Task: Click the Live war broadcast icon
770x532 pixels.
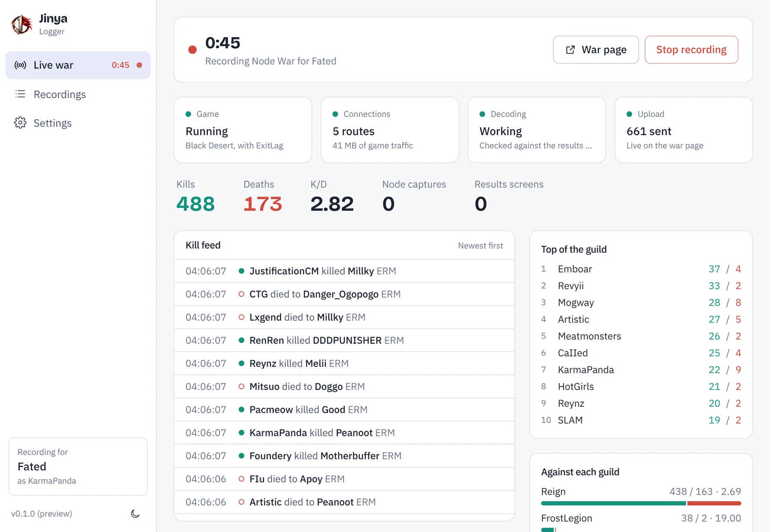Action: point(20,65)
